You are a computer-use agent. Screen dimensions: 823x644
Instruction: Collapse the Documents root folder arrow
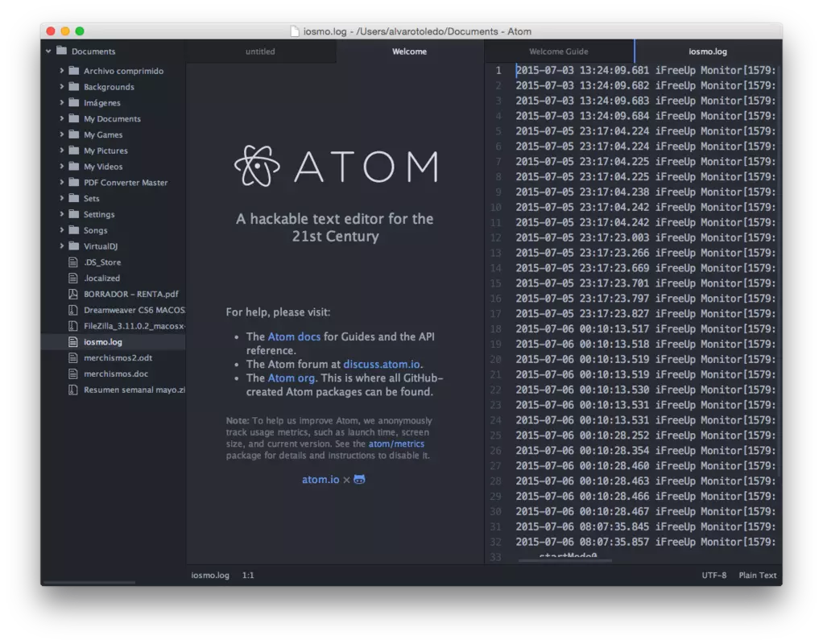pyautogui.click(x=48, y=52)
